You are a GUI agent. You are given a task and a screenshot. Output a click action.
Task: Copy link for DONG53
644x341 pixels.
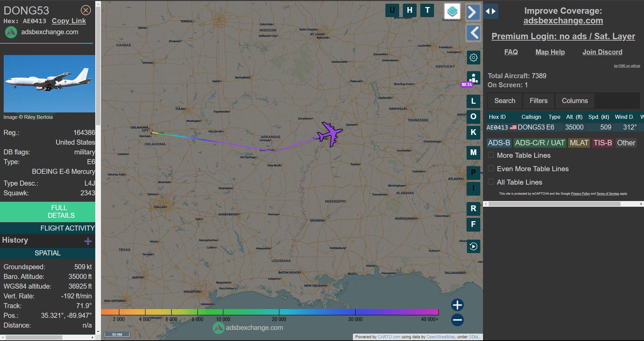click(x=69, y=21)
